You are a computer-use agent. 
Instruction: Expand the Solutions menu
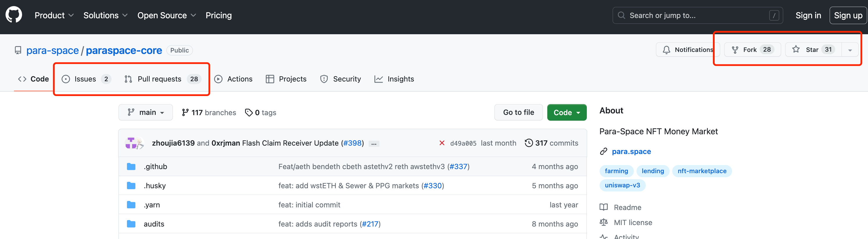[105, 15]
